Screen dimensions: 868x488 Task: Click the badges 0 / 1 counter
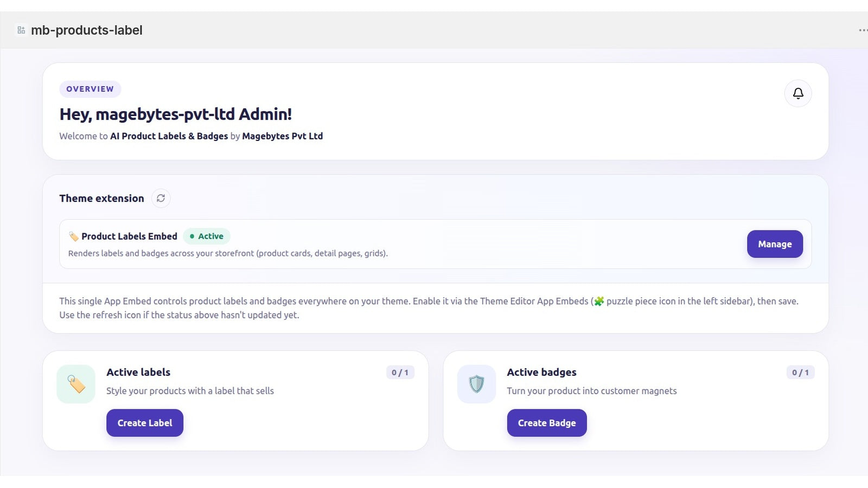pyautogui.click(x=801, y=373)
